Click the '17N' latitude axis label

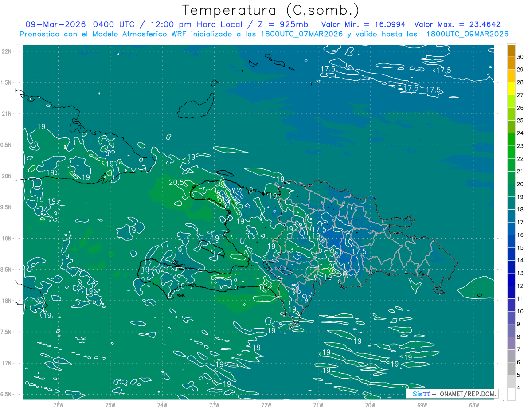[7, 363]
